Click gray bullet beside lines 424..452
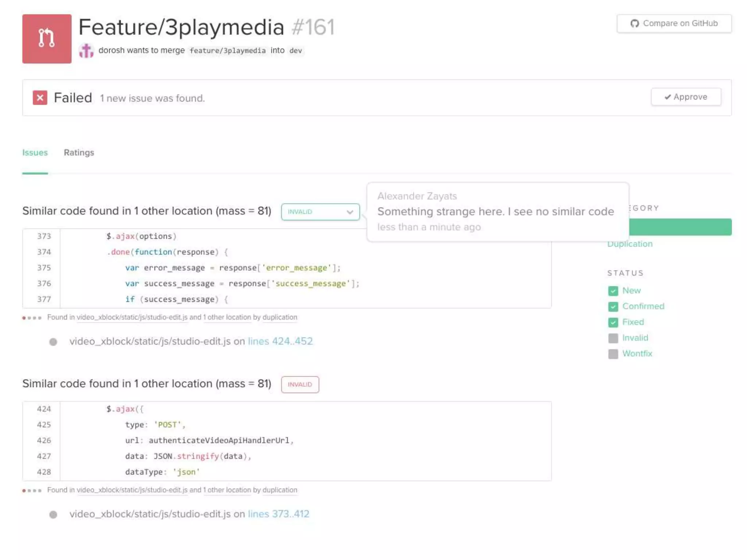The width and height of the screenshot is (747, 560). [53, 342]
